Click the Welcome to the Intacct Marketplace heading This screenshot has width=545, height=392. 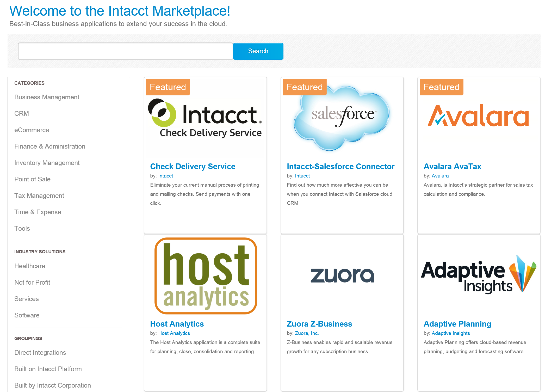120,11
